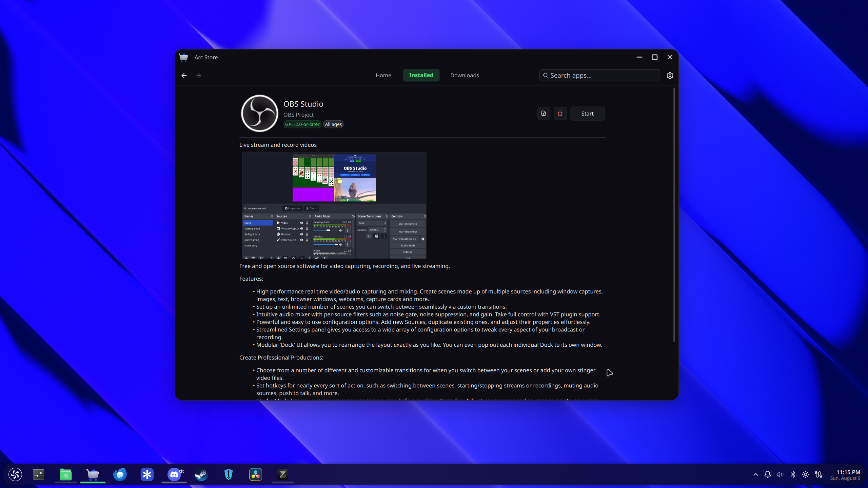Open the application launcher in the taskbar

pyautogui.click(x=15, y=474)
